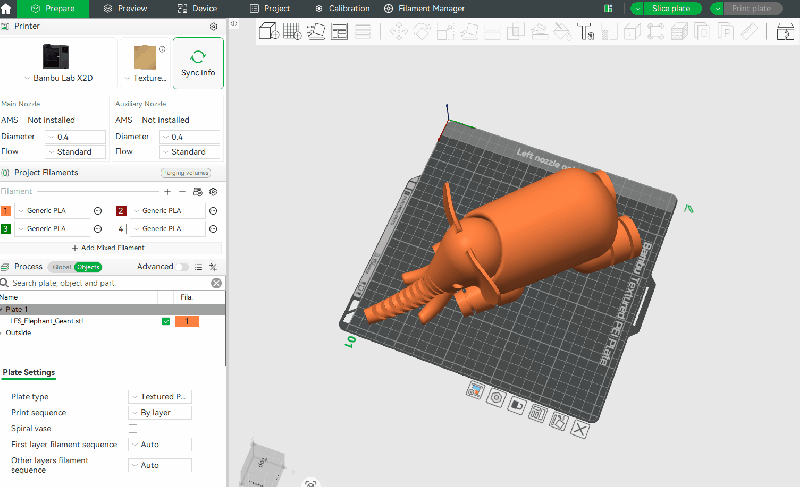The height and width of the screenshot is (487, 800).
Task: Open the Filament Manager tab
Action: tap(424, 9)
